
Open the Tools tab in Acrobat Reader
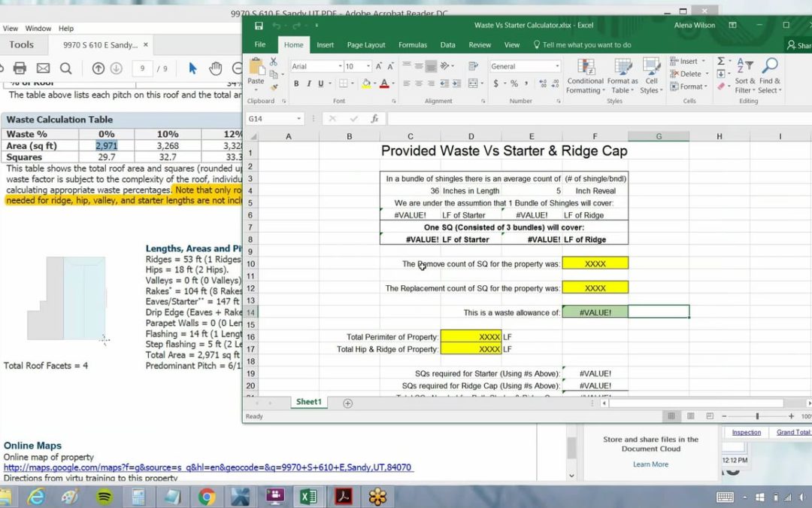[21, 44]
